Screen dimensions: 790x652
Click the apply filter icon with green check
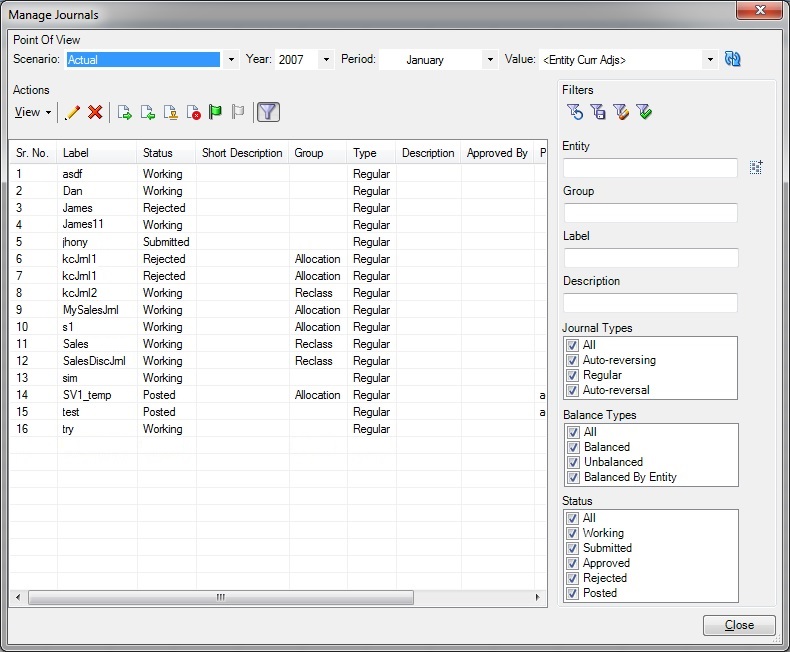644,113
